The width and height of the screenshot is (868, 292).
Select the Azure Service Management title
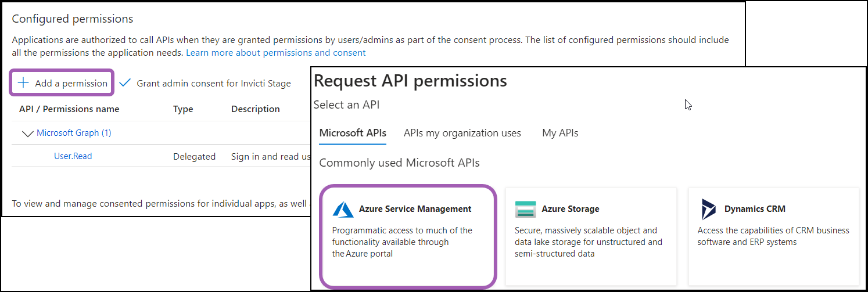tap(415, 209)
